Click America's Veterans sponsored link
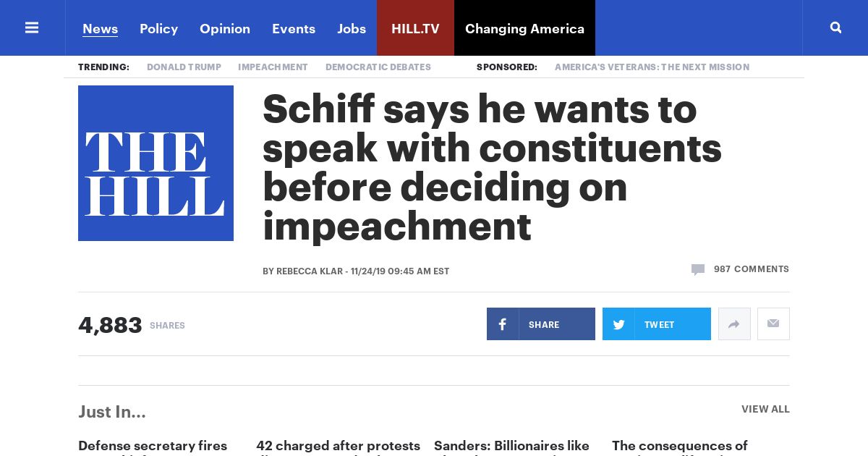Screen dimensions: 868x456 point(652,67)
